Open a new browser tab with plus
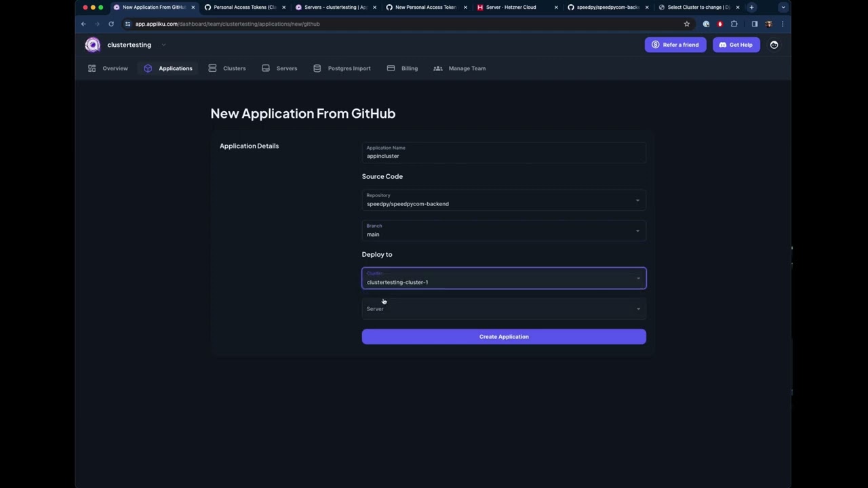The height and width of the screenshot is (488, 868). point(751,7)
